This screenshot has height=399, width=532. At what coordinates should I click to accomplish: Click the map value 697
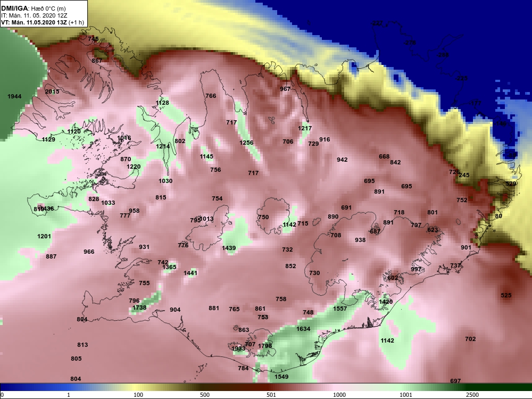click(455, 381)
